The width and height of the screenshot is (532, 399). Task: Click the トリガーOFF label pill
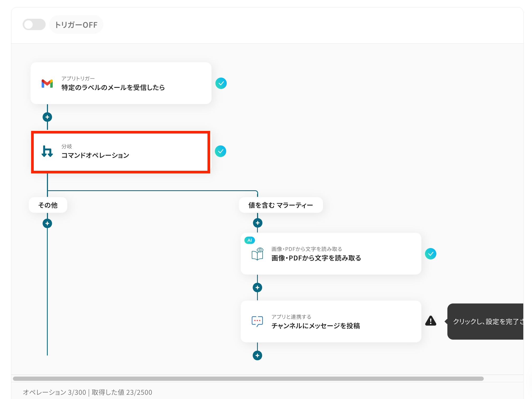pos(76,25)
